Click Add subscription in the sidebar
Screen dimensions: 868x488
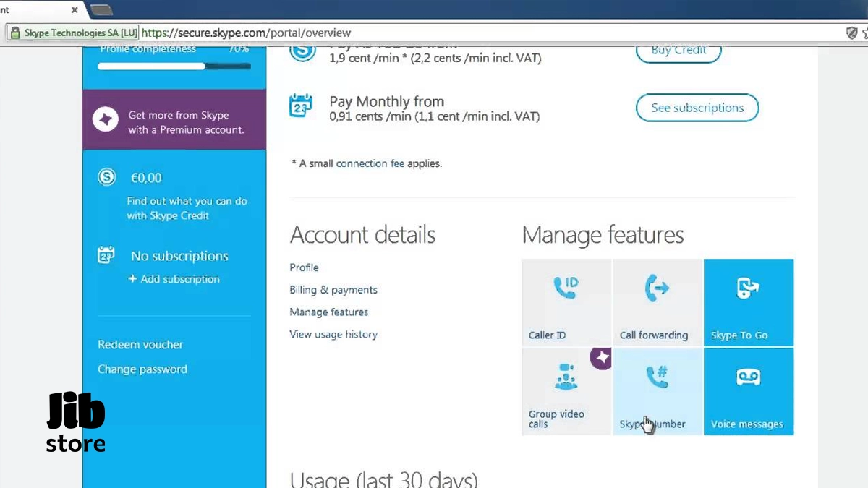174,278
